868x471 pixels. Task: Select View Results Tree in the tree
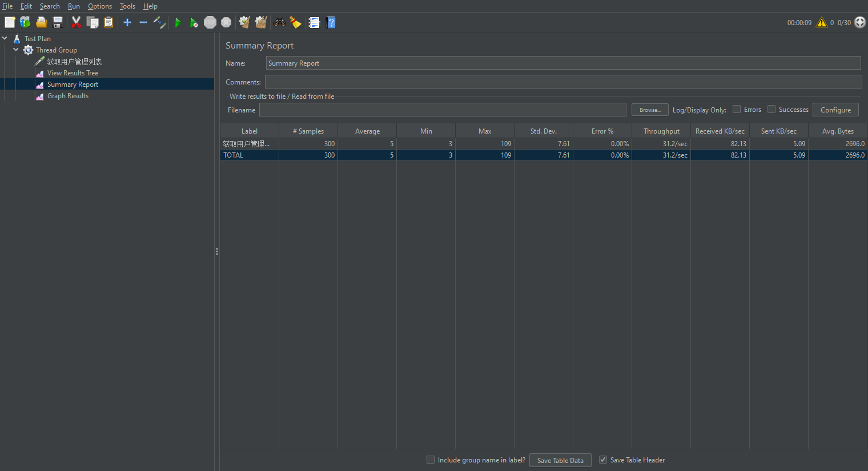(x=73, y=73)
